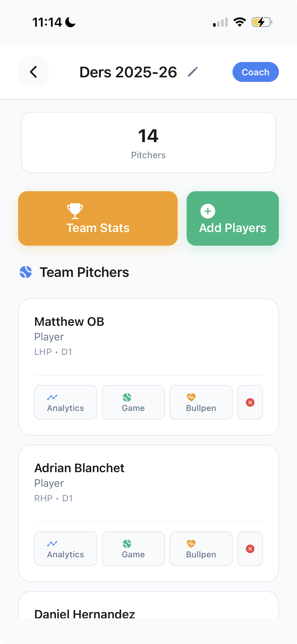Open Analytics for Matthew OB

(65, 402)
